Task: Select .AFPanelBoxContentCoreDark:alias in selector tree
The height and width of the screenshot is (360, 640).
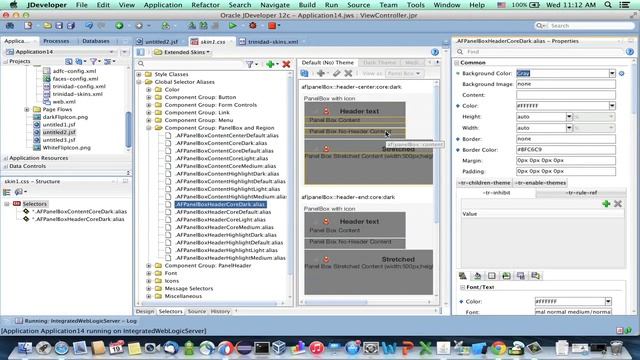Action: click(221, 143)
